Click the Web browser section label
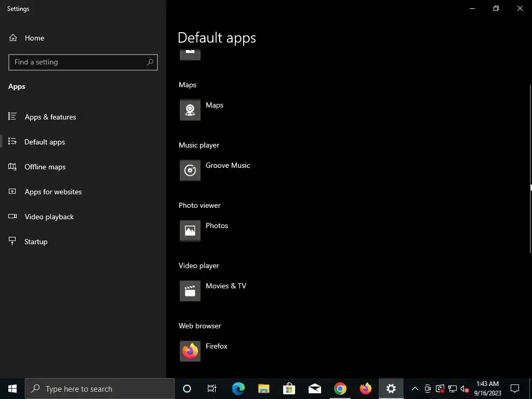 (x=200, y=326)
